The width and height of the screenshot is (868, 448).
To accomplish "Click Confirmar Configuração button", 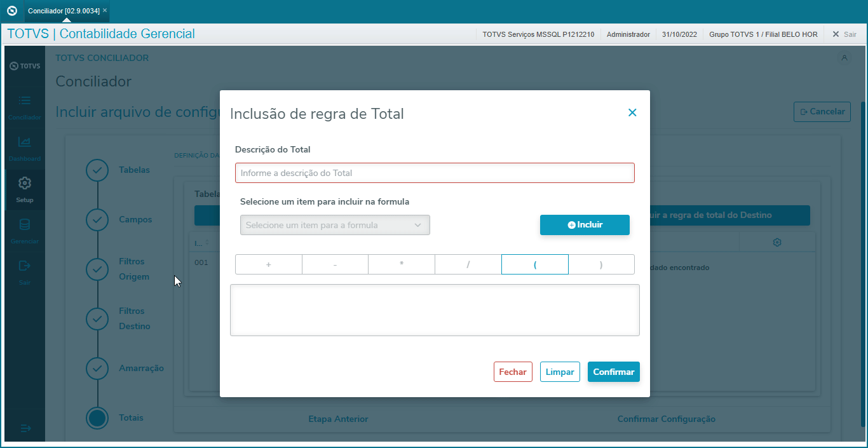I will click(x=667, y=419).
